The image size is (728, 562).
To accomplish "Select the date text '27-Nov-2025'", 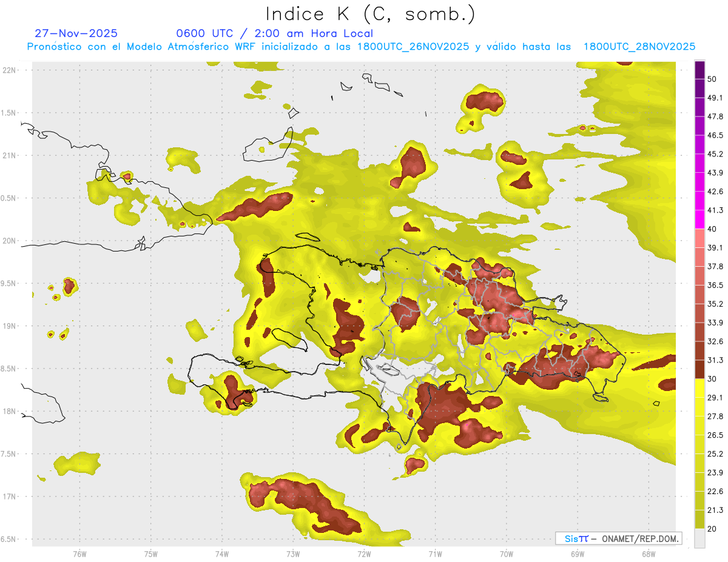I will [x=76, y=33].
